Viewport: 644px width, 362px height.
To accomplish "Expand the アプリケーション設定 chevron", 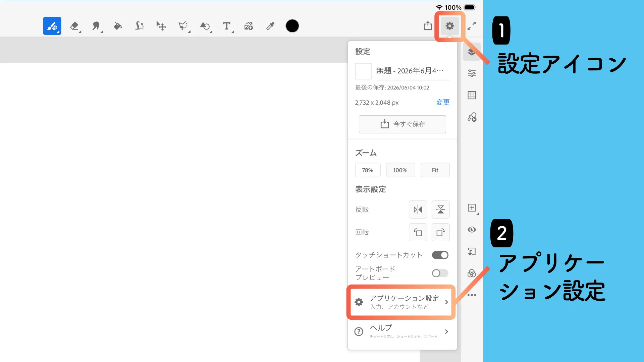I will (x=446, y=302).
